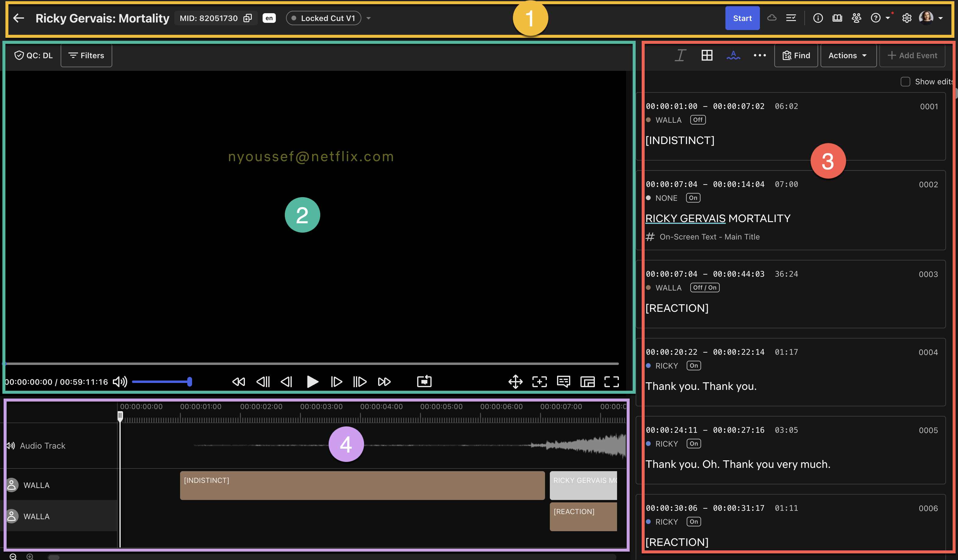958x560 pixels.
Task: Copy the MID number with the copy icon
Action: (248, 18)
